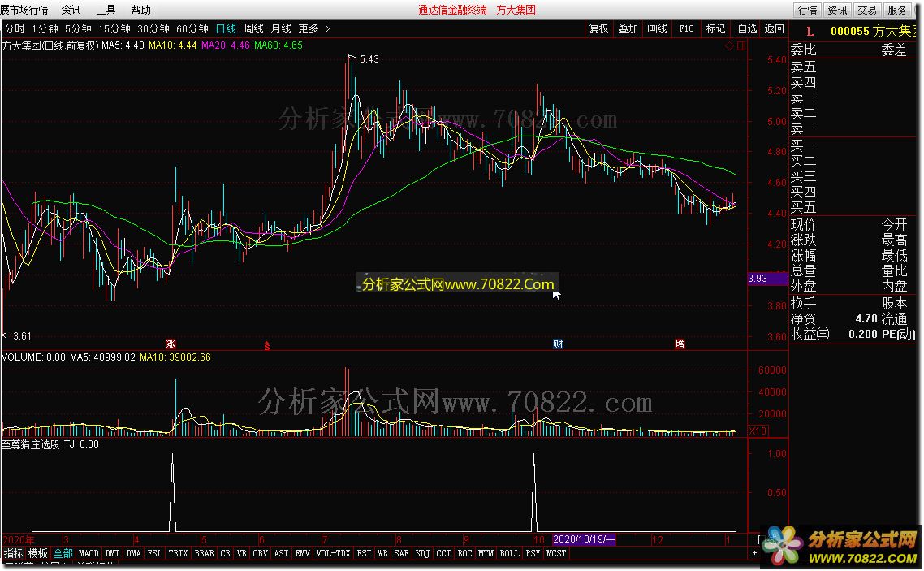Click the top-right 资讯 button
The height and width of the screenshot is (571, 924).
837,10
